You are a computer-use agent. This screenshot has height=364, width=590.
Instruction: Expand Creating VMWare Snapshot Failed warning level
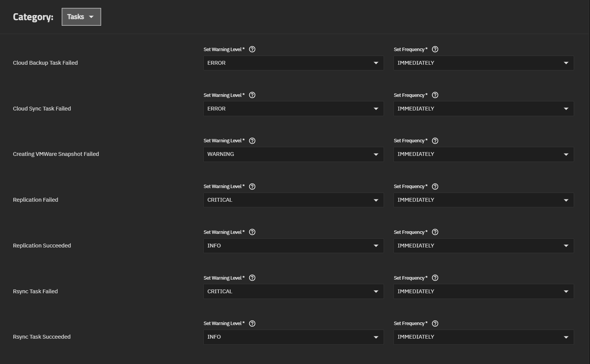(x=293, y=154)
